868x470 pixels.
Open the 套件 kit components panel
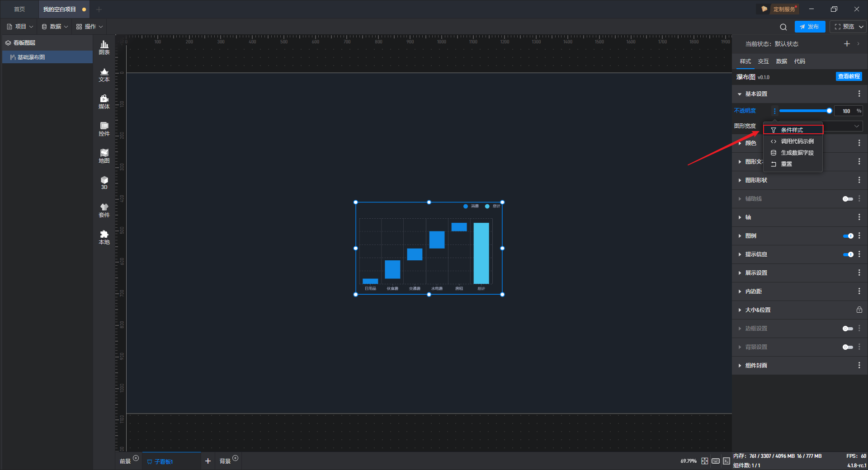(x=104, y=210)
